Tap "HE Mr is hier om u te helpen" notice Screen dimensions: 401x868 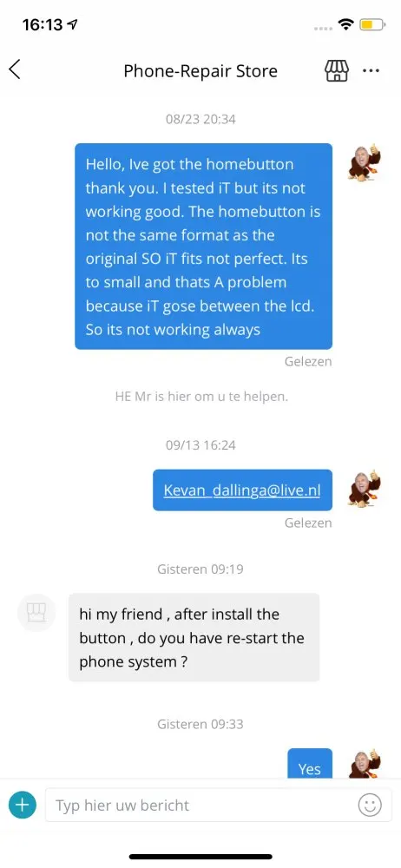(201, 397)
